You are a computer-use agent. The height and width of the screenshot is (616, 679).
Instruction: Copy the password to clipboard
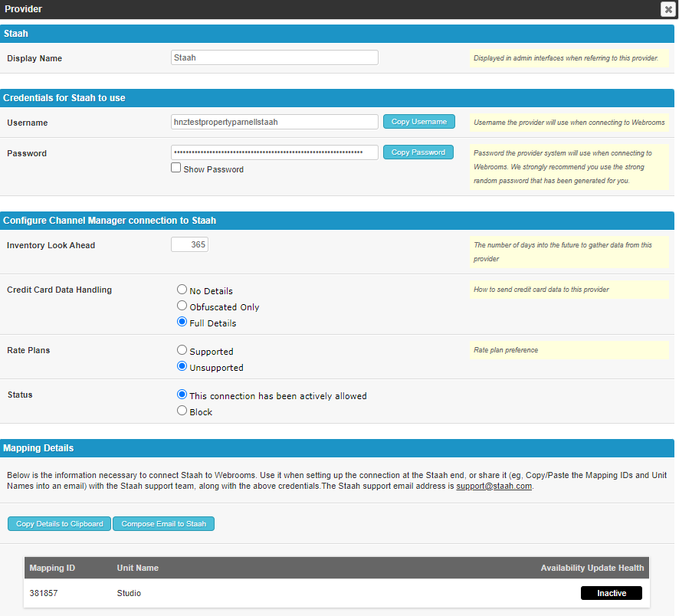[x=418, y=152]
